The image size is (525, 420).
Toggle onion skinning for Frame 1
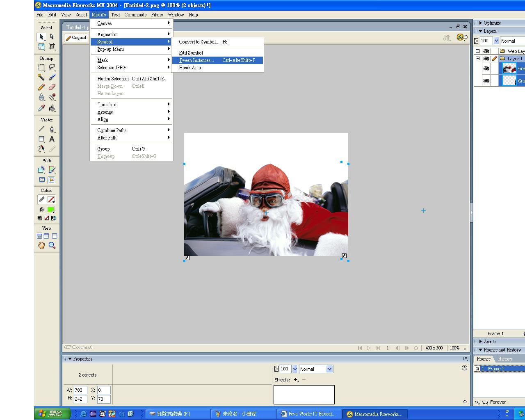pos(477,369)
